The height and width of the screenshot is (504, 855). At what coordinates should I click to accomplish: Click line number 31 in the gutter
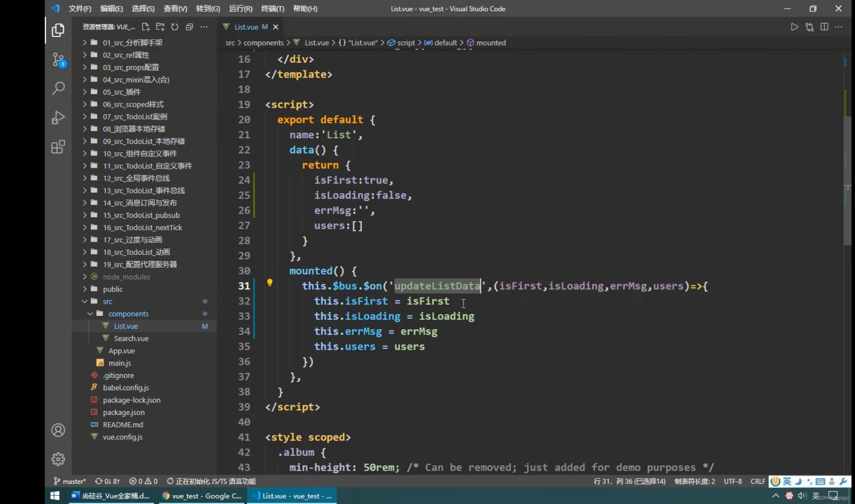244,286
